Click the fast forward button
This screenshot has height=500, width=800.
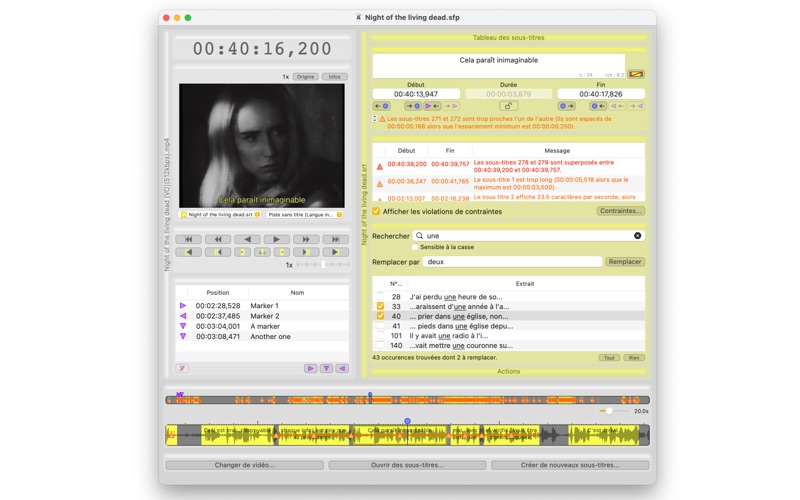pyautogui.click(x=306, y=239)
